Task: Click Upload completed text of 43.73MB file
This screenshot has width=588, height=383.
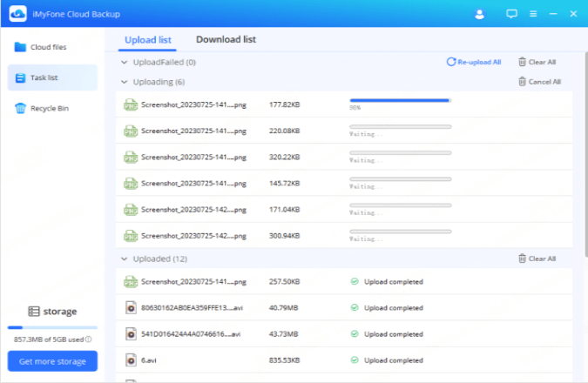Action: click(394, 334)
